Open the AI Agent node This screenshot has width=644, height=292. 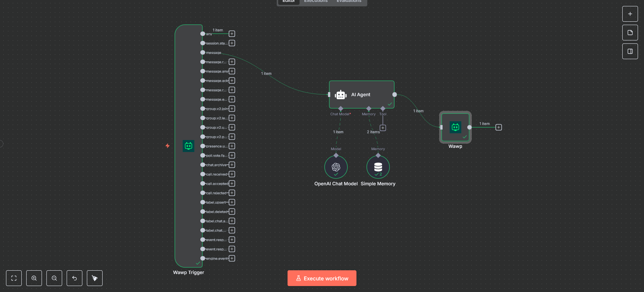pos(361,95)
